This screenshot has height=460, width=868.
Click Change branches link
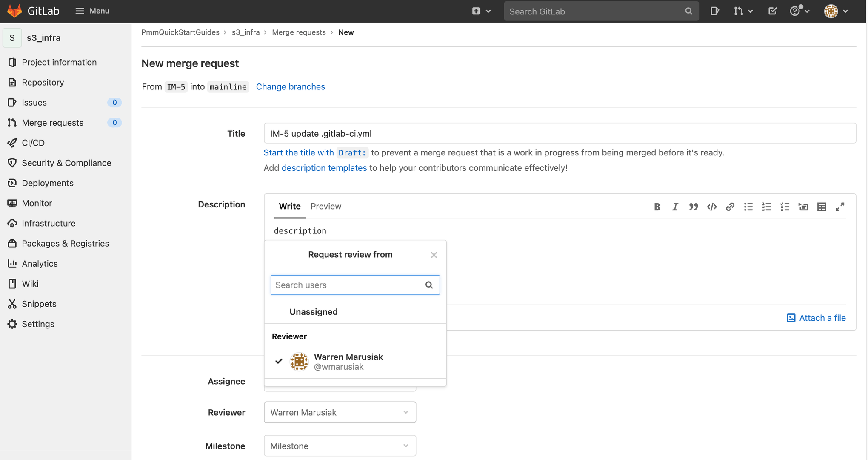coord(291,86)
